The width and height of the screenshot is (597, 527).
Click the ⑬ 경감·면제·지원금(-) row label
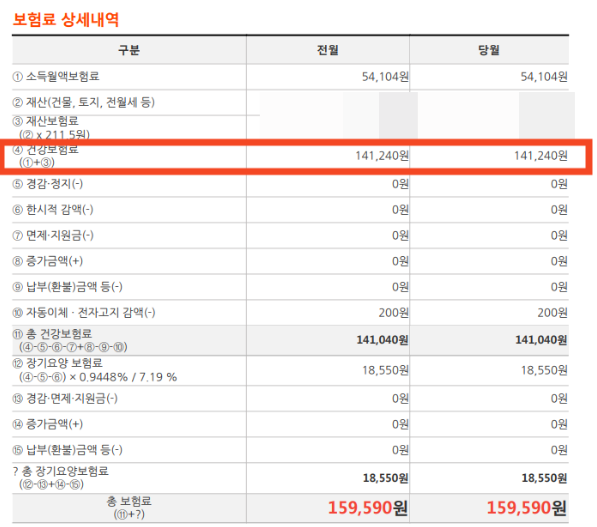click(65, 398)
